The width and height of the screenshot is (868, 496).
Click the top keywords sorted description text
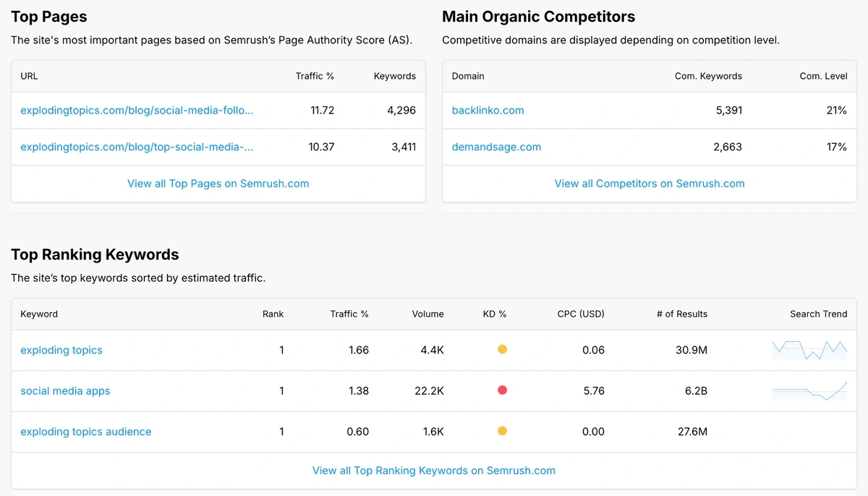pos(138,278)
